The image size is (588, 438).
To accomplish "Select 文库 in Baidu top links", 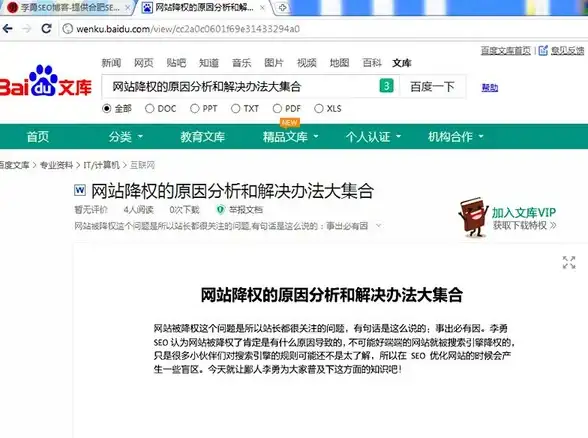I will 402,63.
